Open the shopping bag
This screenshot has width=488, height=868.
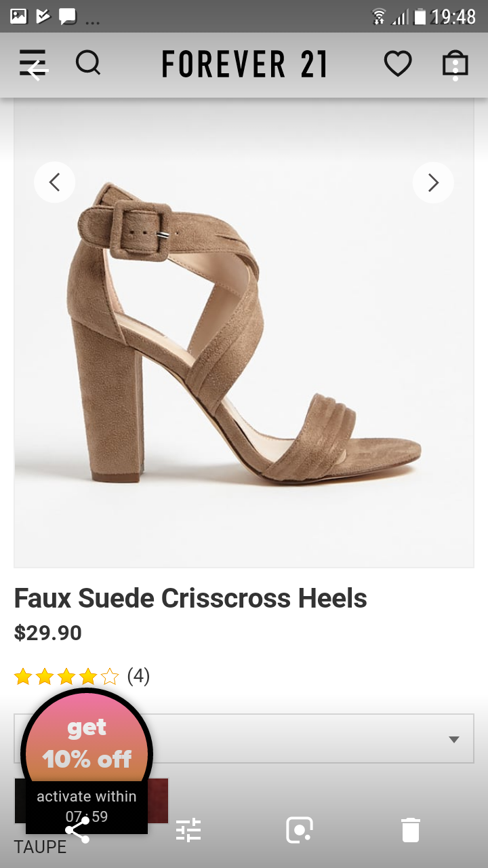[x=455, y=64]
